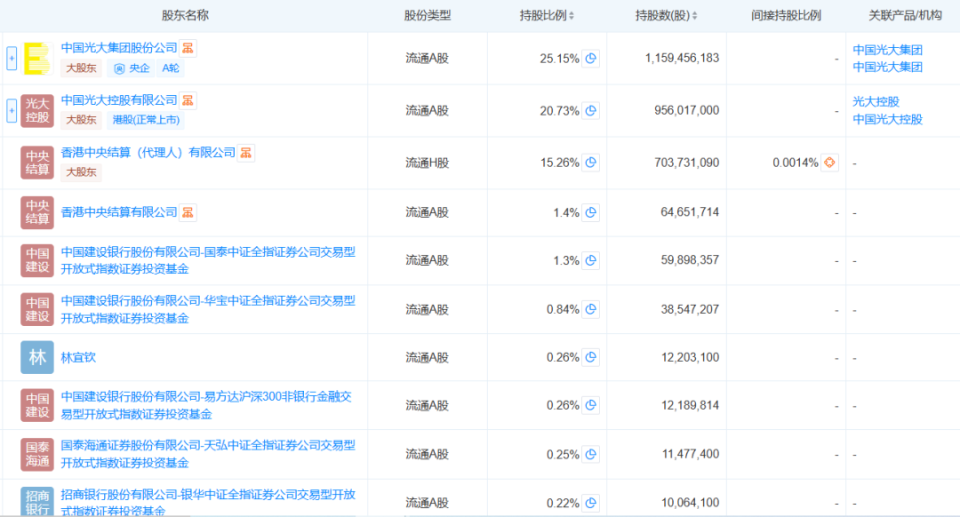This screenshot has height=517, width=960.
Task: Click the 国泰海通 avatar
Action: (x=37, y=454)
